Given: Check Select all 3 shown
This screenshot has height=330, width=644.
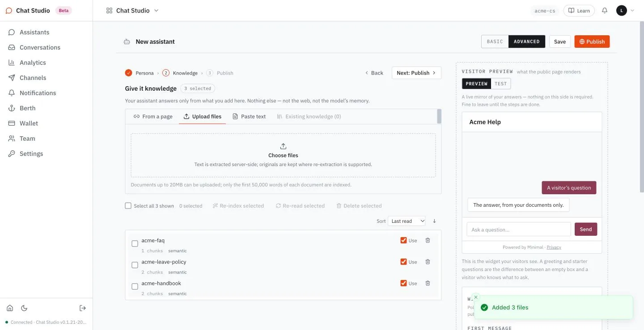Looking at the screenshot, I should click(x=128, y=206).
